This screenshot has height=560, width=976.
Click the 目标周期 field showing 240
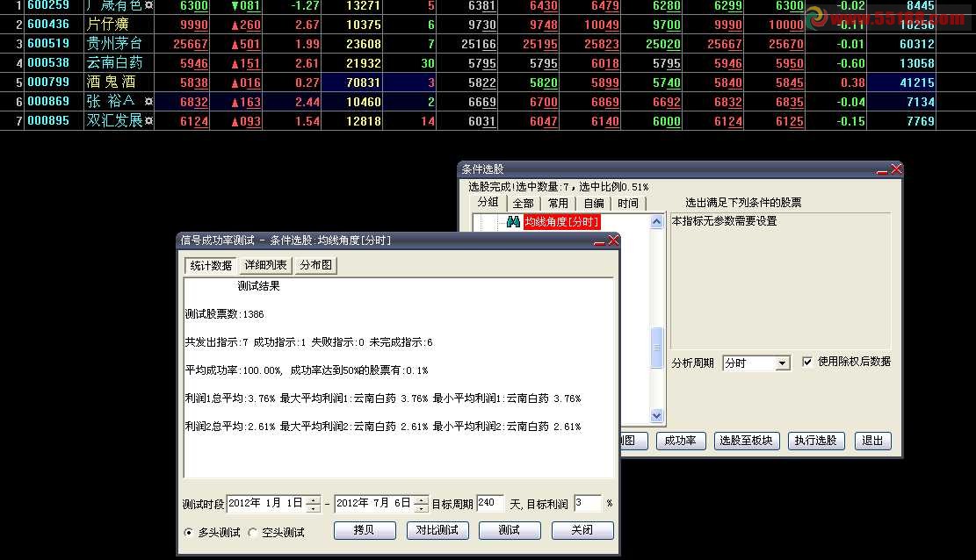[x=490, y=503]
